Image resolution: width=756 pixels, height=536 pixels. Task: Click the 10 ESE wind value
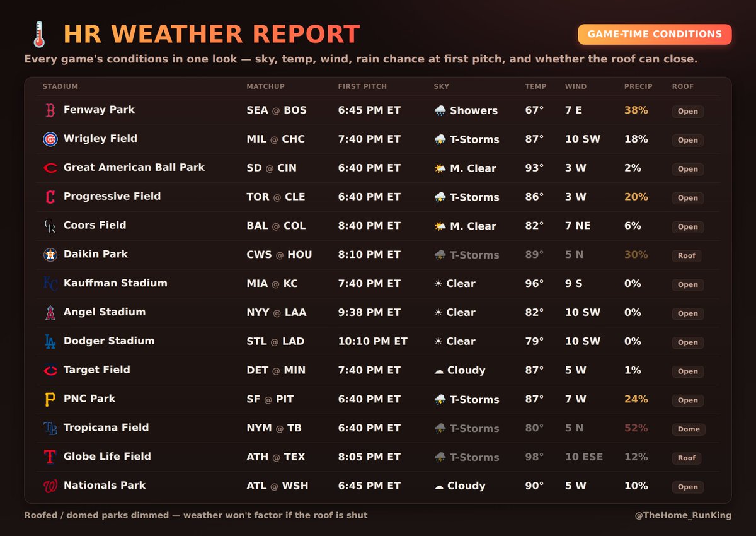click(584, 457)
